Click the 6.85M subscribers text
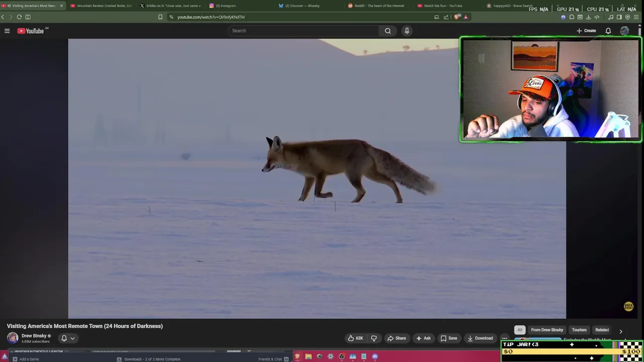 35,341
